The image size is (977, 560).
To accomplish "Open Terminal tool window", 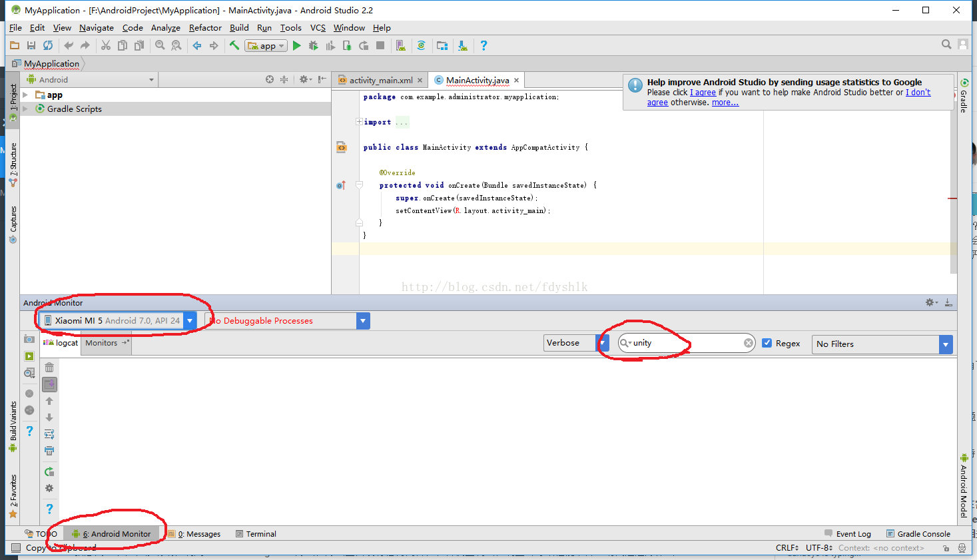I will pyautogui.click(x=256, y=534).
